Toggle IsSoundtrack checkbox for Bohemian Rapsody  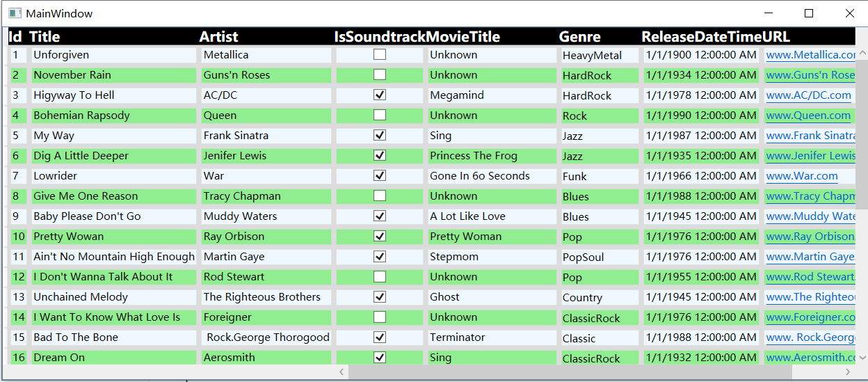(x=380, y=115)
